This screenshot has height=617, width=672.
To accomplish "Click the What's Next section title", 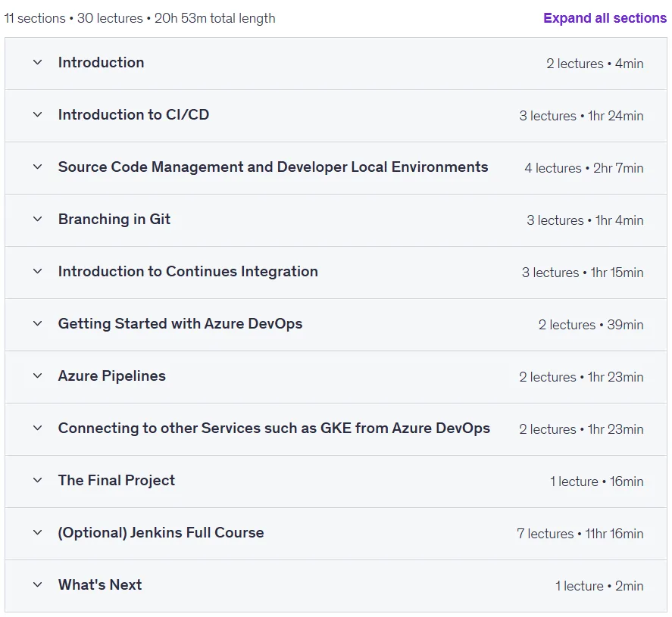I will point(100,585).
